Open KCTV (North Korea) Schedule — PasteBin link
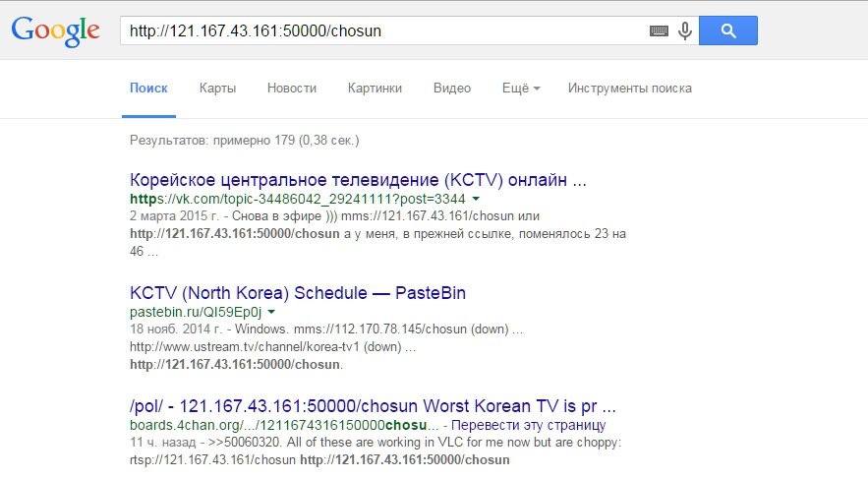The width and height of the screenshot is (868, 479). pos(298,293)
